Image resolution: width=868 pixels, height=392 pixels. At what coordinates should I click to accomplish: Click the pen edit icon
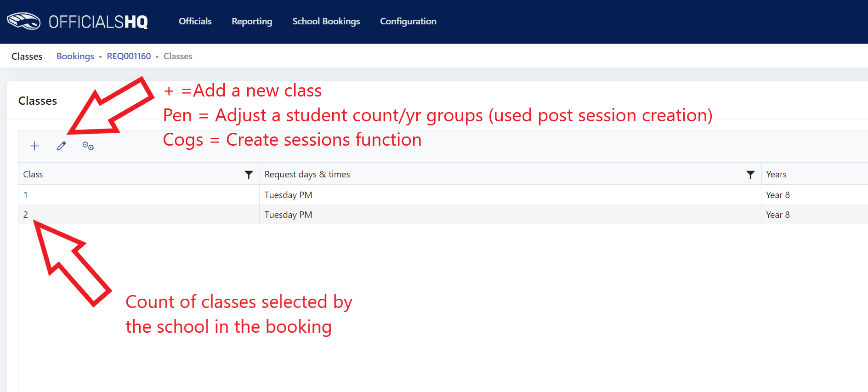tap(61, 146)
